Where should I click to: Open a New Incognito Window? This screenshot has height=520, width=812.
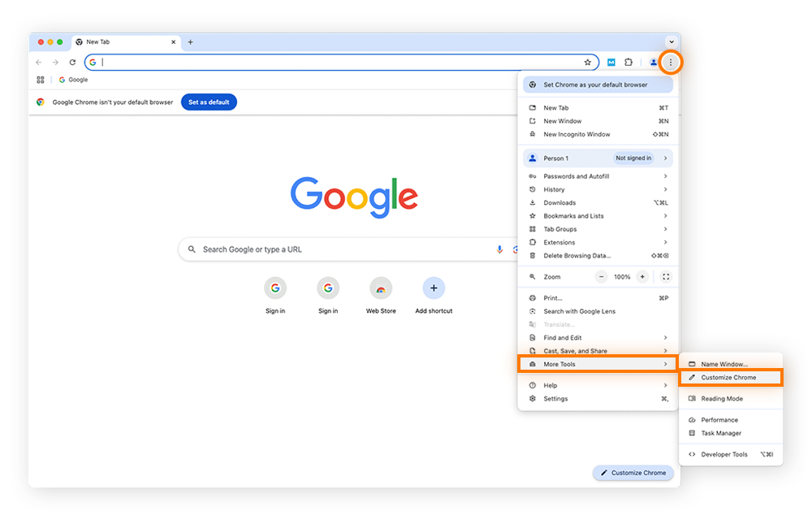click(598, 134)
